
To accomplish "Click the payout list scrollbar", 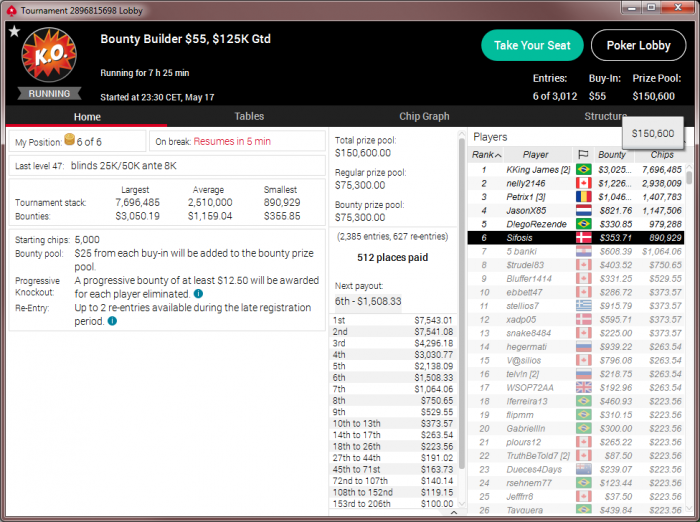I will 462,304.
